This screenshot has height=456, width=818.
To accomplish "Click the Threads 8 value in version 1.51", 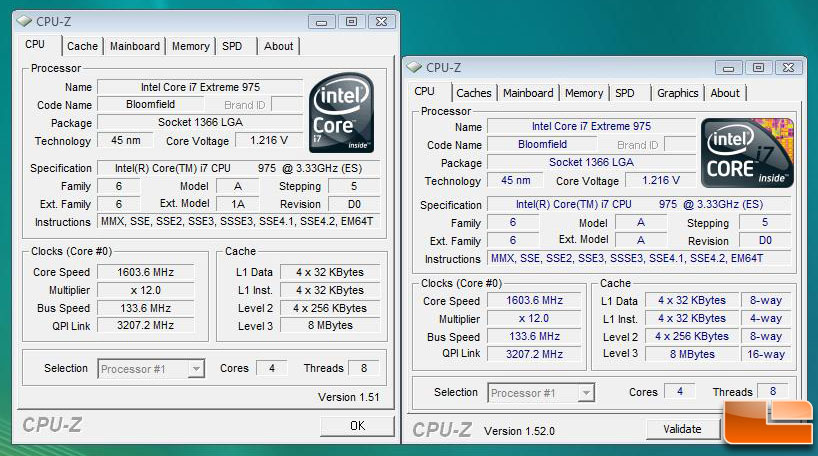I will coord(364,368).
